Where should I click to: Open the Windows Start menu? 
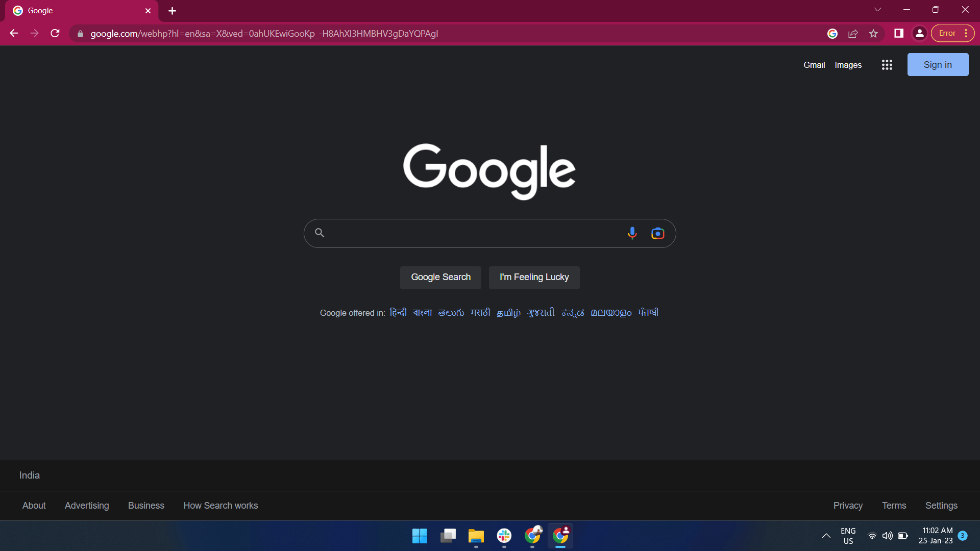(420, 536)
